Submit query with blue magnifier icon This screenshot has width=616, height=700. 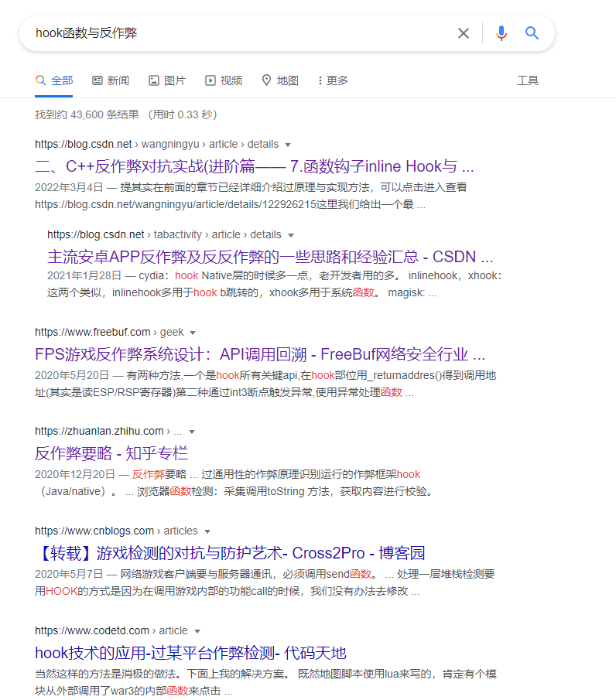pyautogui.click(x=532, y=33)
